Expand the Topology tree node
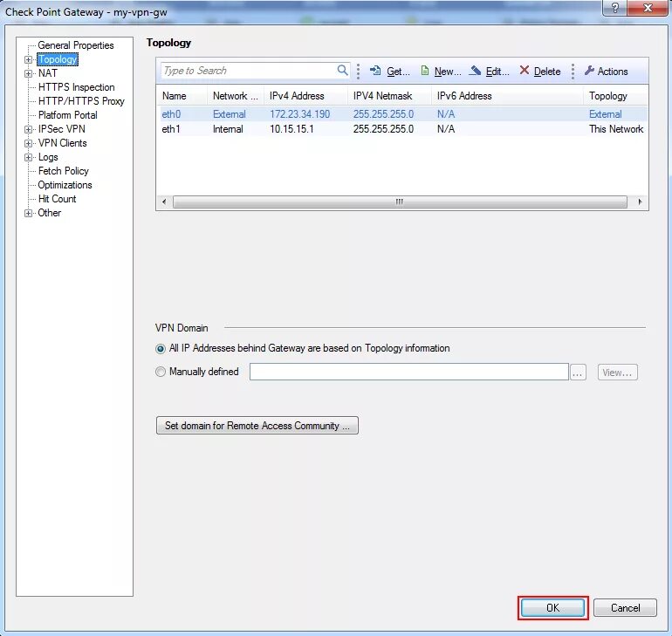The height and width of the screenshot is (636, 672). click(28, 59)
